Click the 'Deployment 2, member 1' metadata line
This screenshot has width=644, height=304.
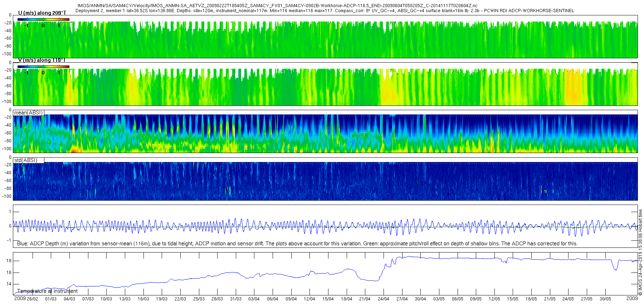pyautogui.click(x=325, y=11)
